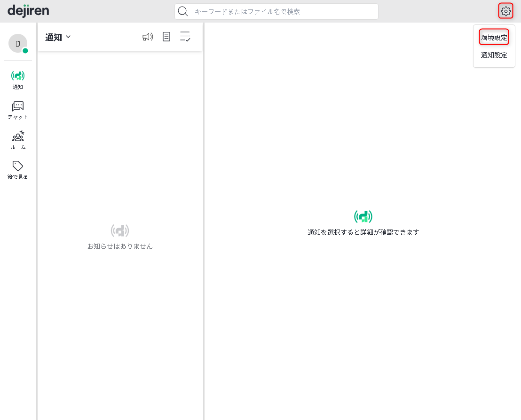Select the 通知 sidebar icon
521x420 pixels.
18,79
